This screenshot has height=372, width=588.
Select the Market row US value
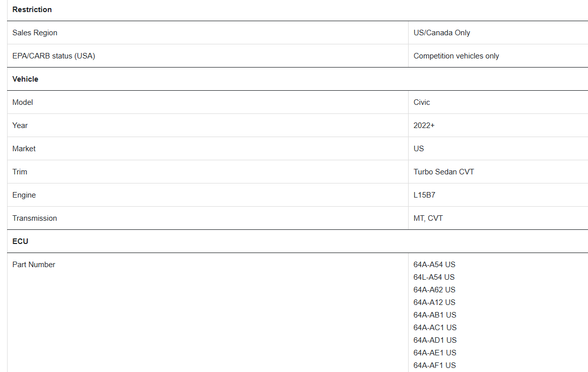419,149
